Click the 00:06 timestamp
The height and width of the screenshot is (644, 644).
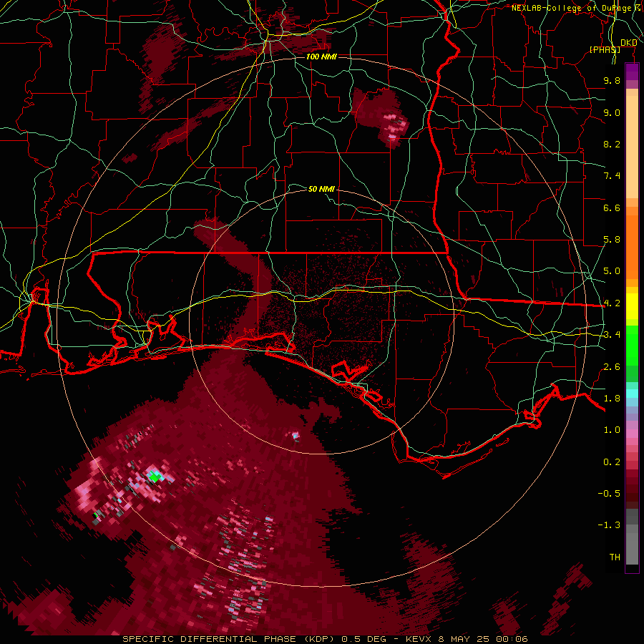pos(512,639)
